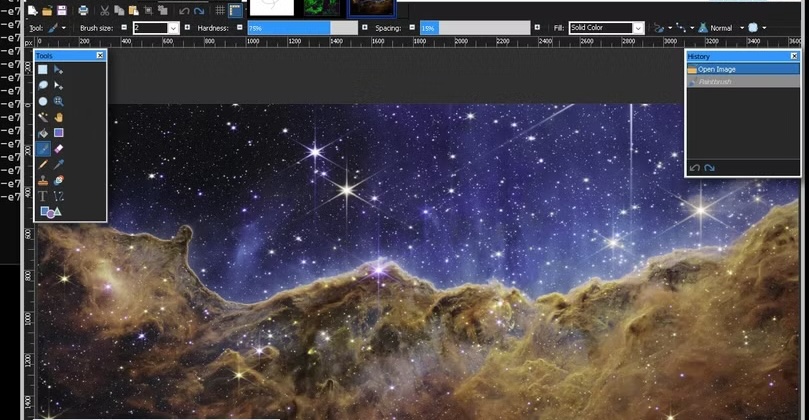Cut the selection with the scissors icon
809x420 pixels.
coord(104,10)
